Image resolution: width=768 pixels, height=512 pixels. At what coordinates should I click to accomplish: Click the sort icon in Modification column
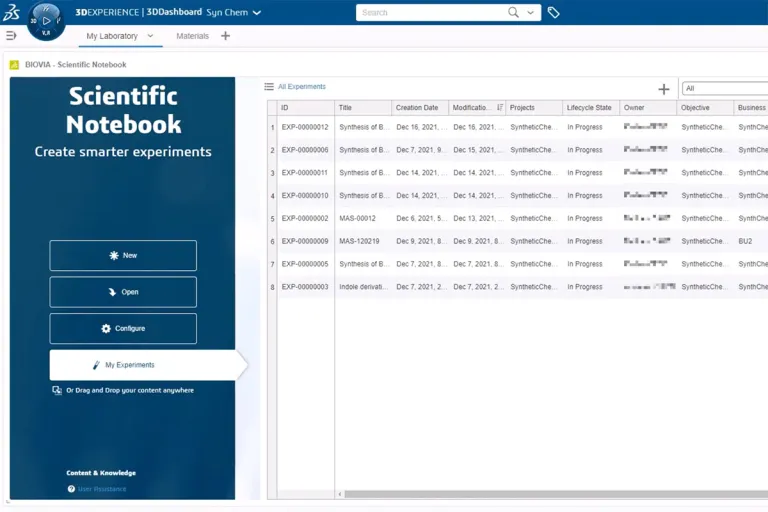point(500,107)
